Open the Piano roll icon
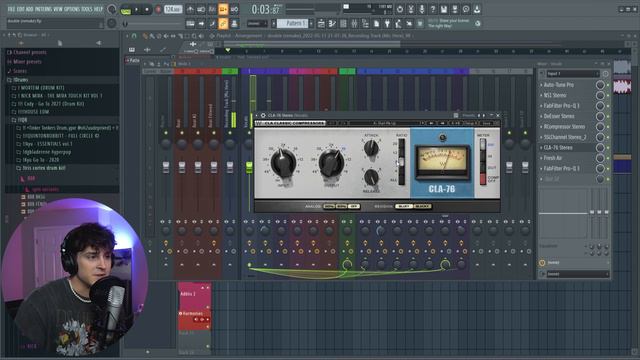640x360 pixels. 332,24
